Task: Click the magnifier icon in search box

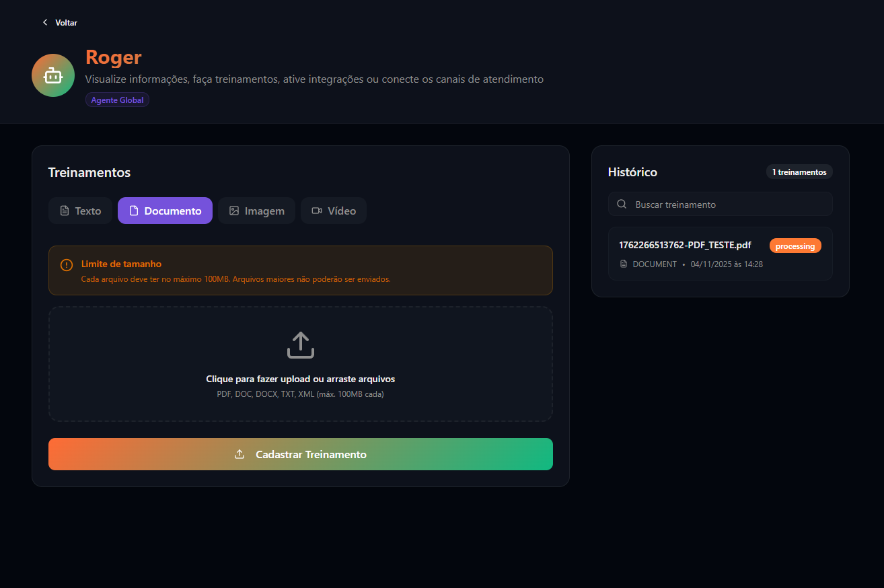Action: (622, 205)
